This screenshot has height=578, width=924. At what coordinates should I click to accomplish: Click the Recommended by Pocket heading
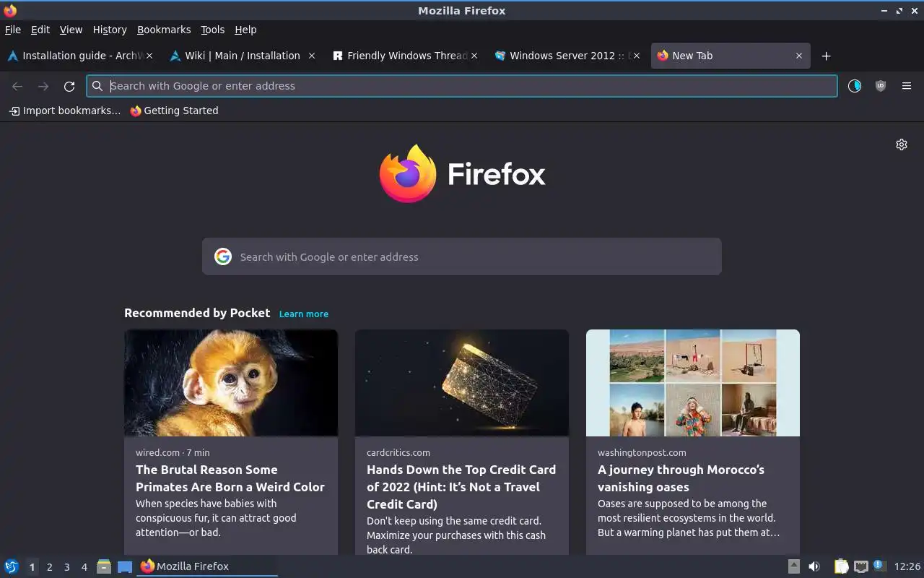197,313
